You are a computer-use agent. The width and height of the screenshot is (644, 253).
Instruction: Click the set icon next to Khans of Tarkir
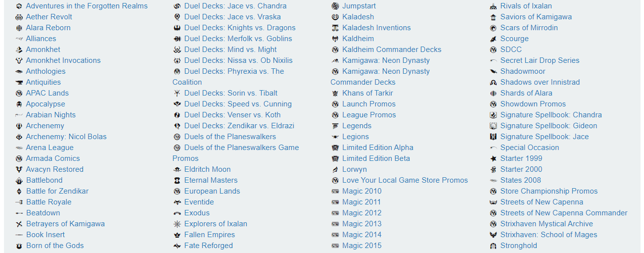(335, 93)
